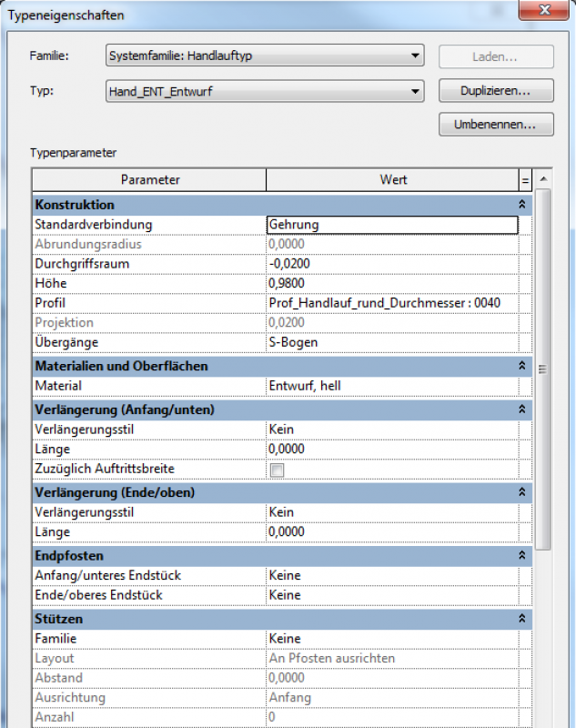
Task: Click the Umbenennen button
Action: click(496, 124)
